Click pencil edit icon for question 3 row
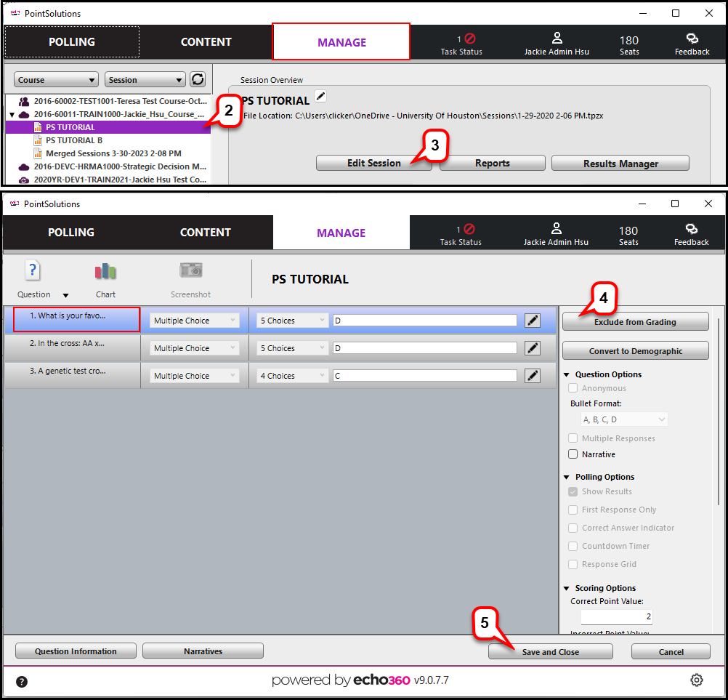This screenshot has height=700, width=728. (533, 376)
